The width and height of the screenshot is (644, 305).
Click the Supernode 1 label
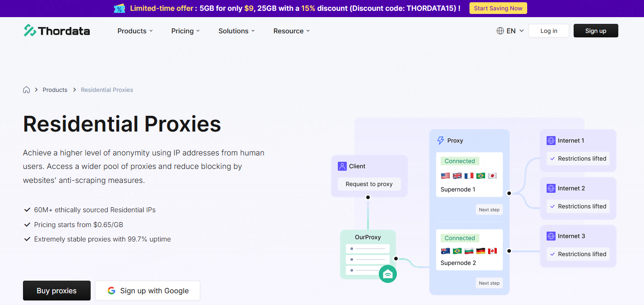point(458,189)
